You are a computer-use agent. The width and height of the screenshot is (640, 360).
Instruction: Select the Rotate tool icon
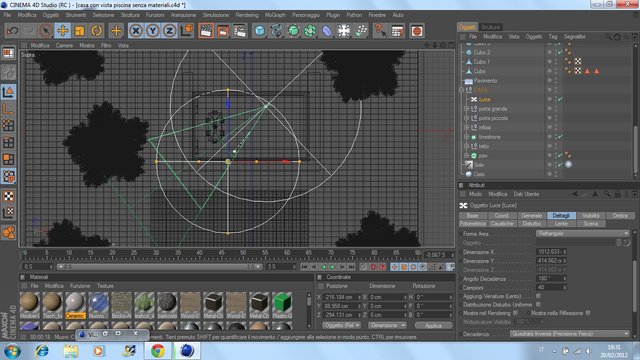click(x=97, y=31)
